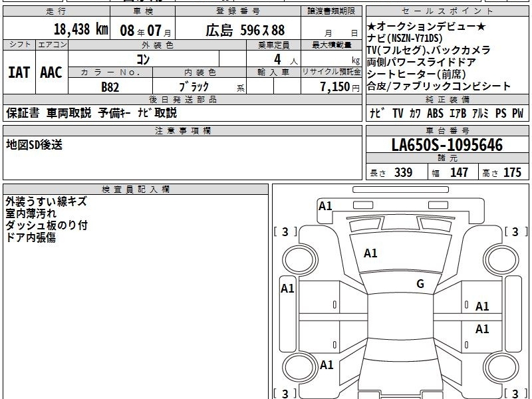This screenshot has width=532, height=399.
Task: Click the 車台番号 header
Action: (447, 131)
